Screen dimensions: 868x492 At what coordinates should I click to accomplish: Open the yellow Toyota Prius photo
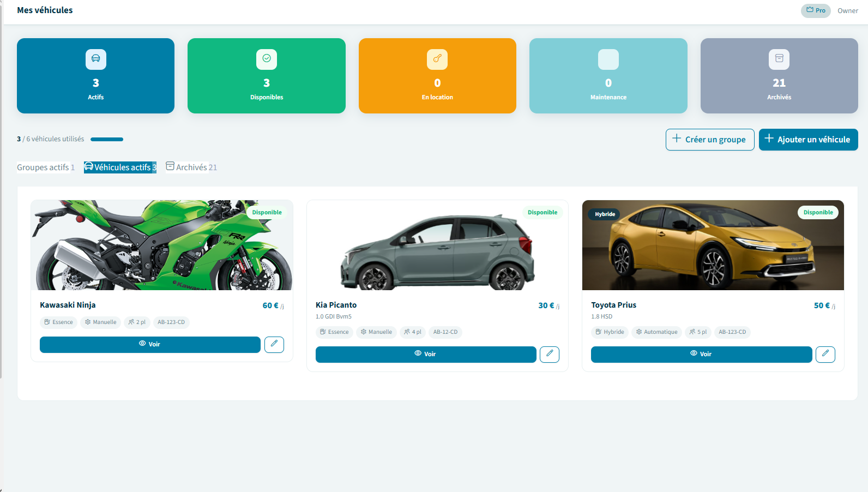click(x=713, y=245)
